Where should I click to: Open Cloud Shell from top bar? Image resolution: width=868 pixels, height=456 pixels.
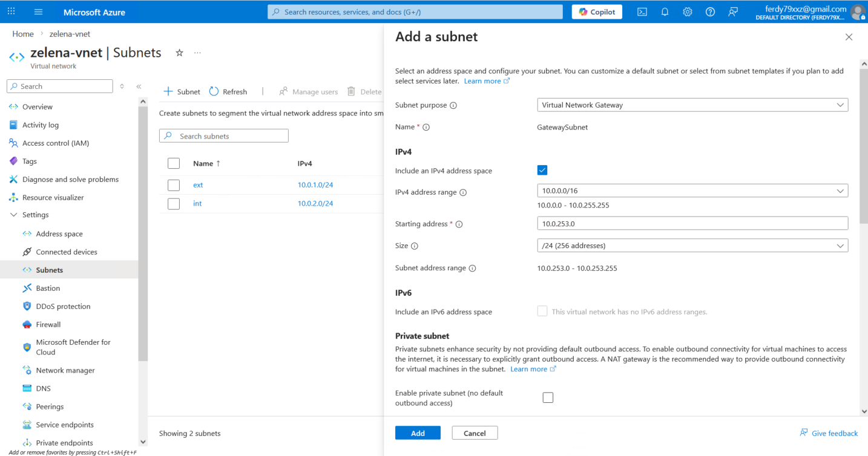click(642, 12)
